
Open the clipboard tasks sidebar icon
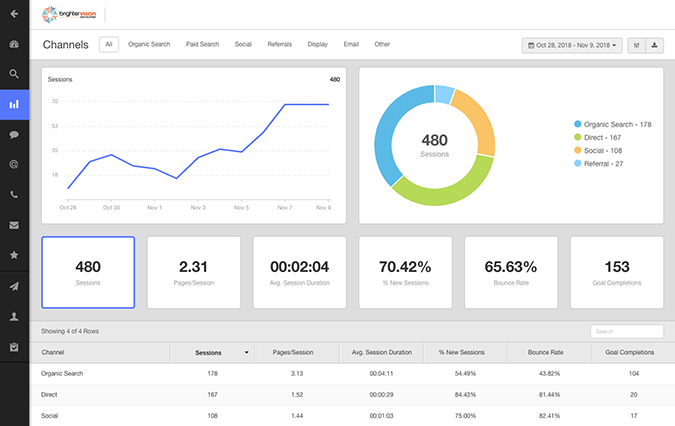click(14, 347)
